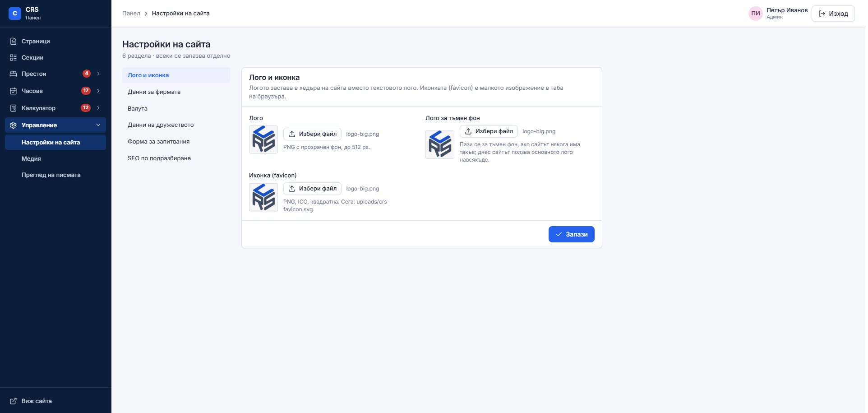Switch to Данни на дружеството section
Screen dimensions: 868x413
pos(176,125)
